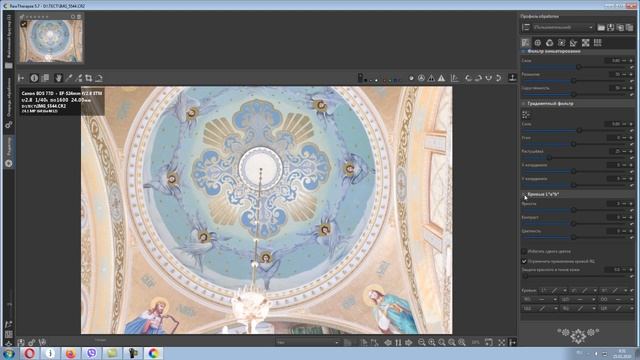
Task: Rotate image right icon
Action: (x=478, y=78)
